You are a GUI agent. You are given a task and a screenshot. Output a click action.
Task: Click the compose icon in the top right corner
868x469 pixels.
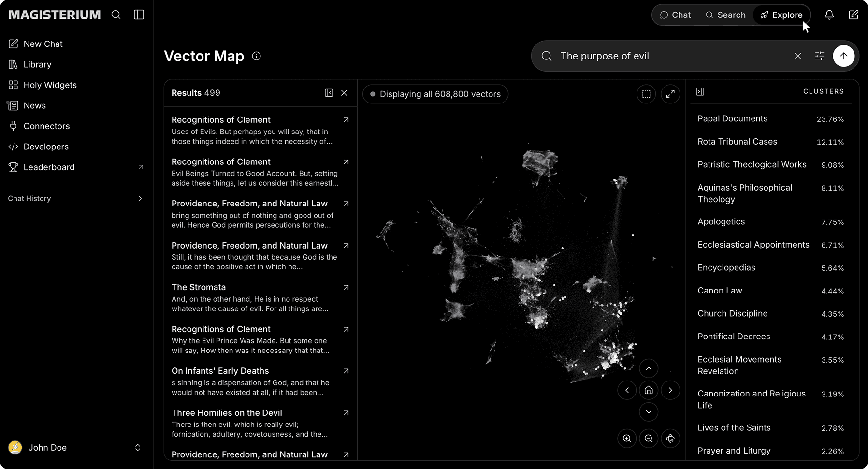coord(854,15)
